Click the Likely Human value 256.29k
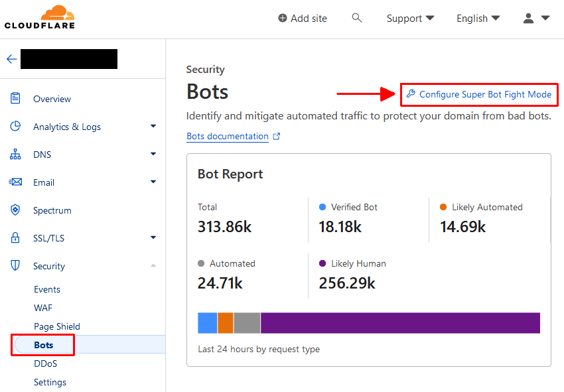 (347, 283)
